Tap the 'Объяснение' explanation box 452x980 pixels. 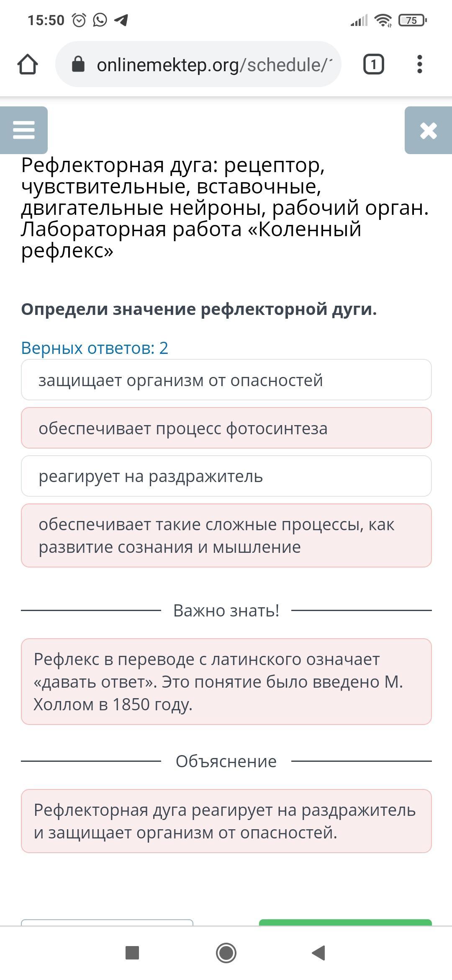coord(226,821)
